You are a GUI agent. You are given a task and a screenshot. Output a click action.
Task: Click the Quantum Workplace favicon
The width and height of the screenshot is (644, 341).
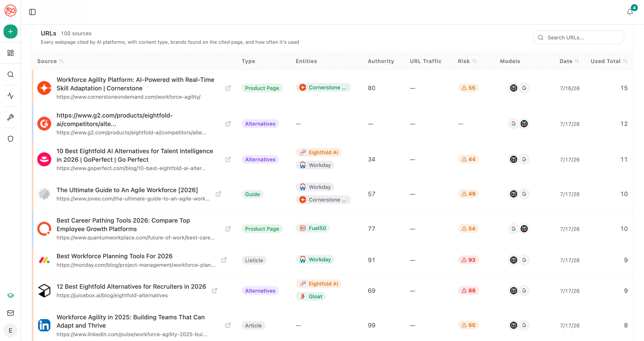click(44, 229)
